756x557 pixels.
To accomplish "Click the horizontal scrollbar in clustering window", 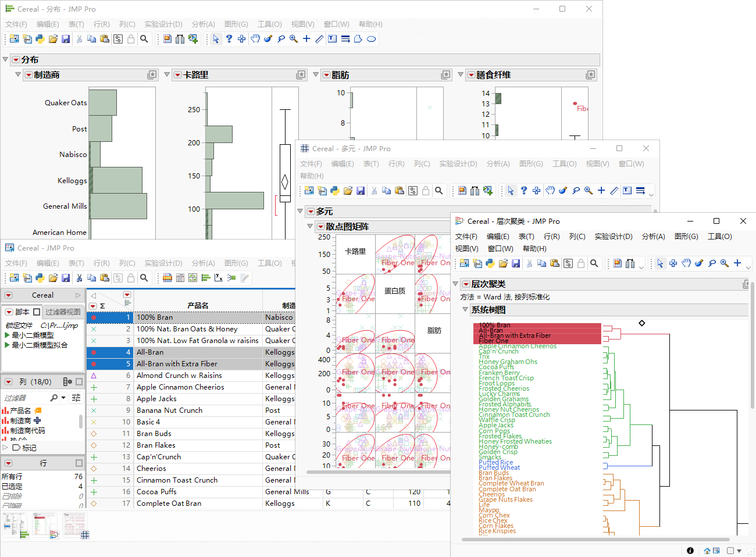I will 595,540.
